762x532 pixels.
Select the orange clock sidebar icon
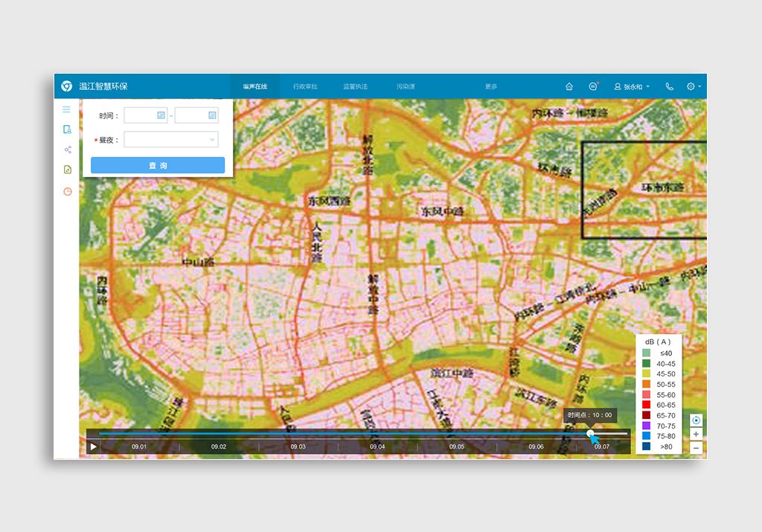(x=68, y=191)
